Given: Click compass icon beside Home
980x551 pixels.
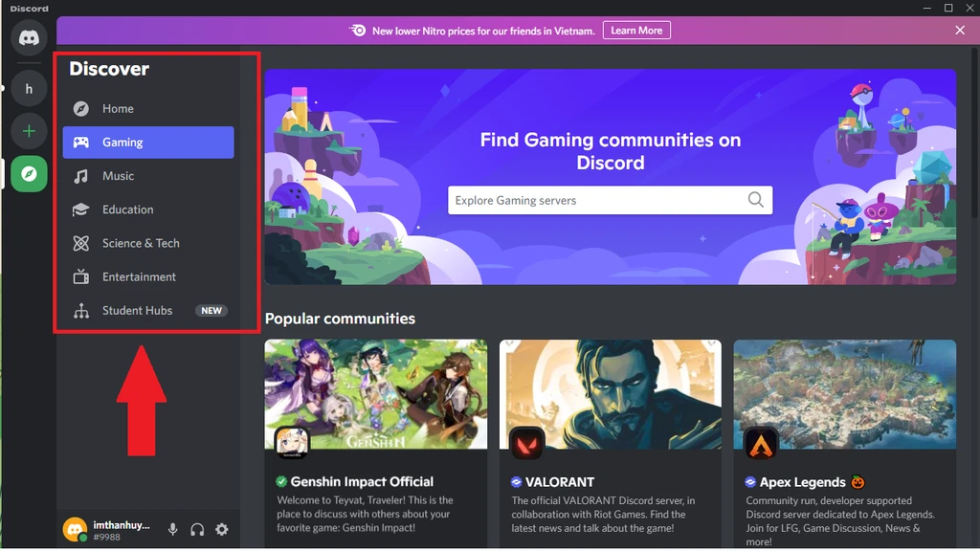Looking at the screenshot, I should 80,109.
